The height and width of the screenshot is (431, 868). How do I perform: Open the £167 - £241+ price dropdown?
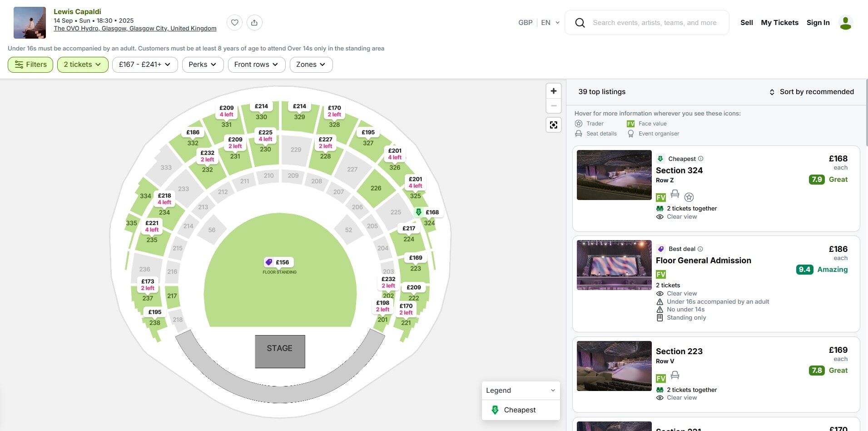point(145,65)
